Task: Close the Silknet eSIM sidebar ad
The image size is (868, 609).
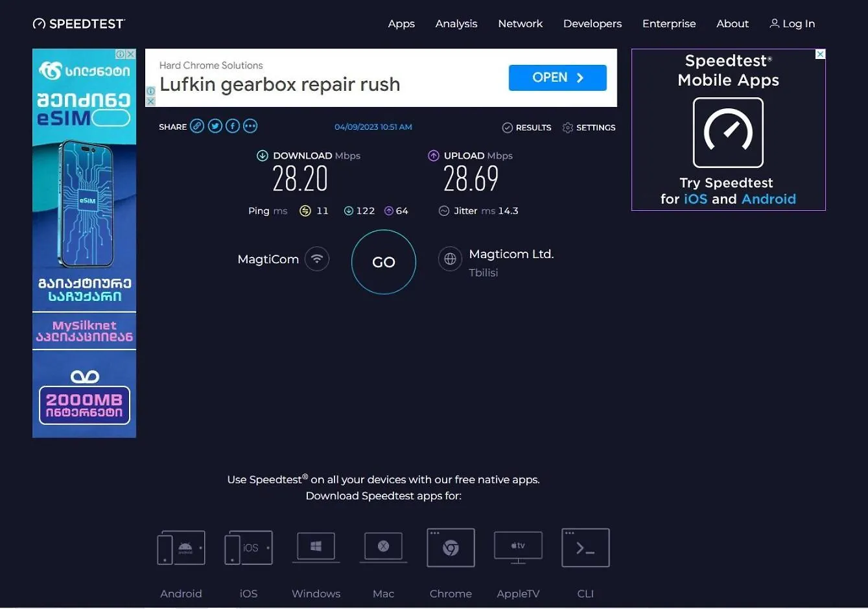Action: pos(131,54)
